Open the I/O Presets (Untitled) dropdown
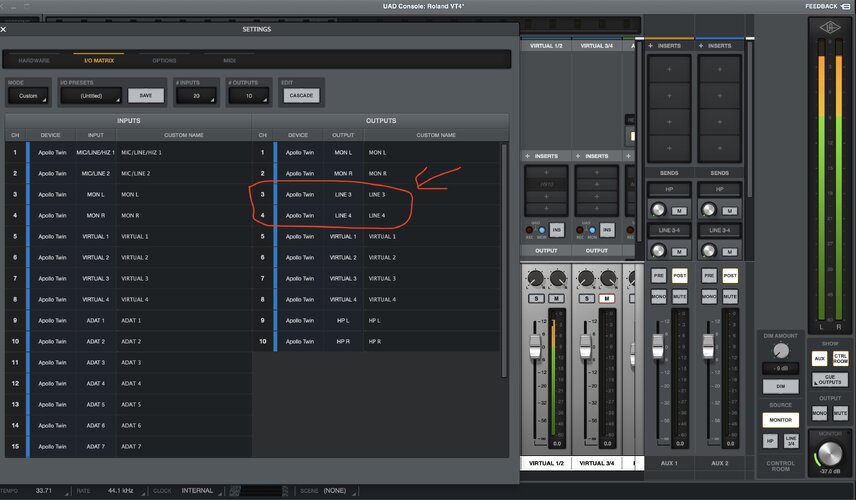The width and height of the screenshot is (856, 500). coord(91,96)
